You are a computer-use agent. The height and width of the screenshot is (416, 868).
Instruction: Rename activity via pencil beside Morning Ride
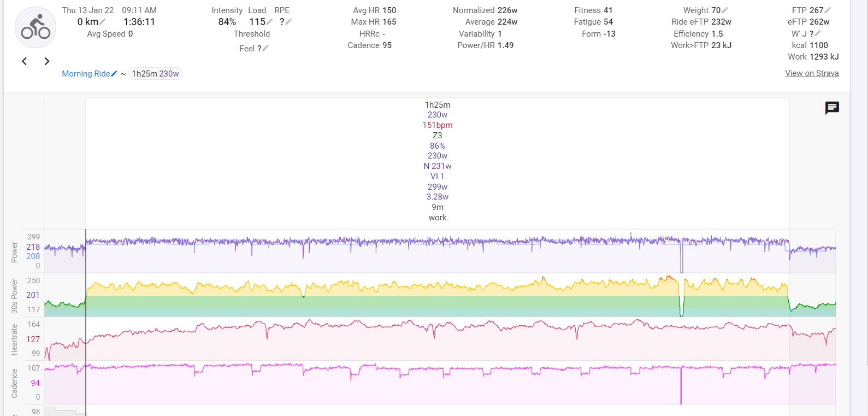[114, 74]
